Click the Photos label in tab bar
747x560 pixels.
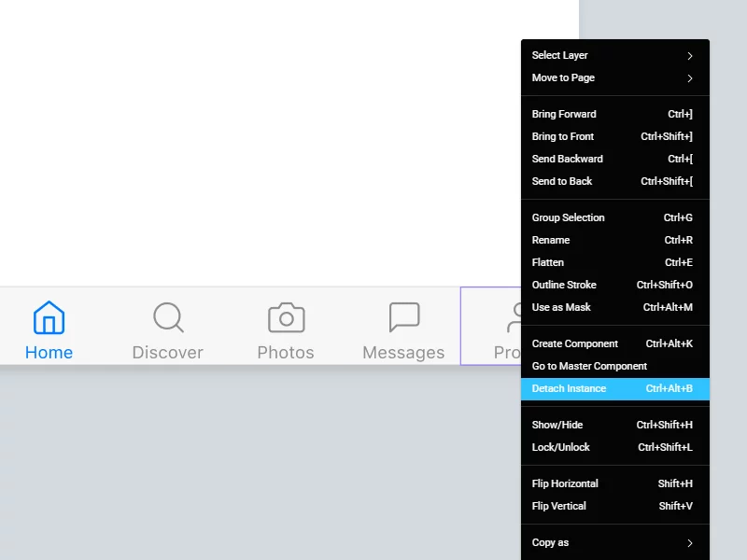[286, 353]
